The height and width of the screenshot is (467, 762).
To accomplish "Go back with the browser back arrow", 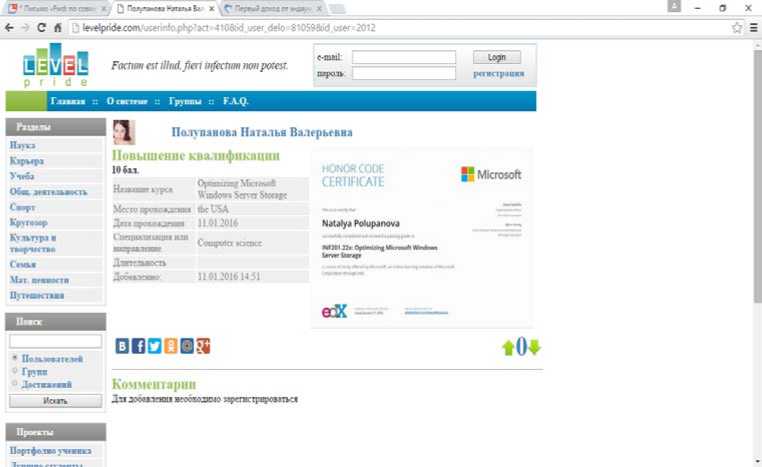I will (9, 28).
